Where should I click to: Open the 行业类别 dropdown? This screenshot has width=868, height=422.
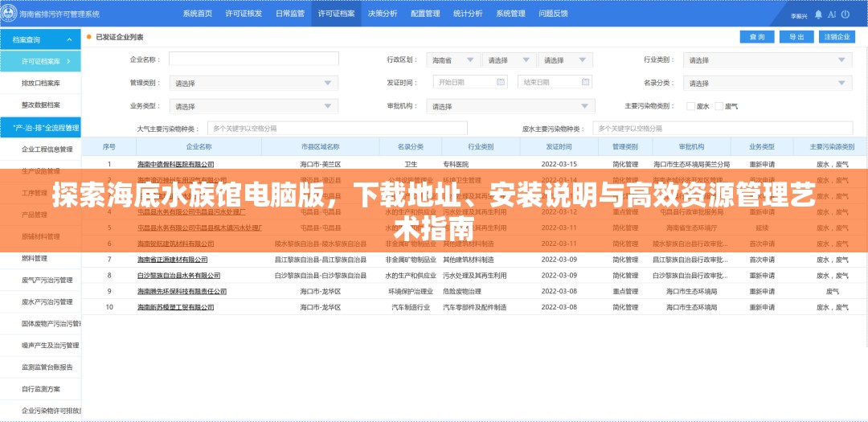(768, 59)
